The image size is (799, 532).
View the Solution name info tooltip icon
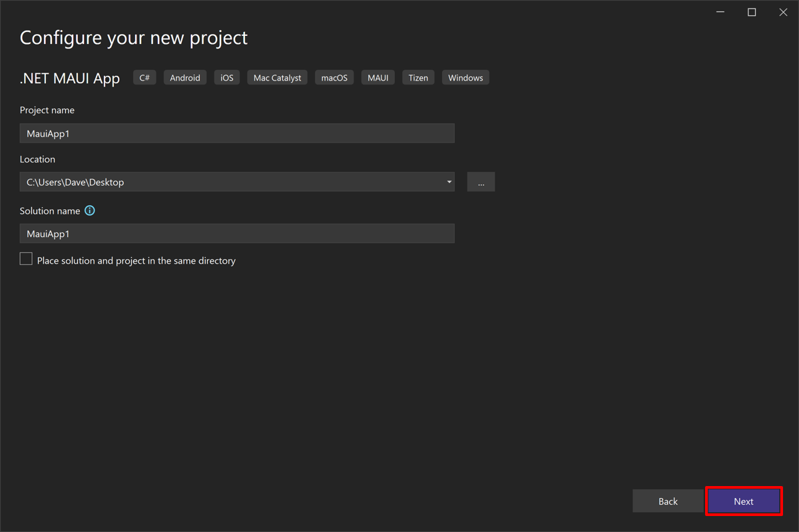[x=89, y=210]
